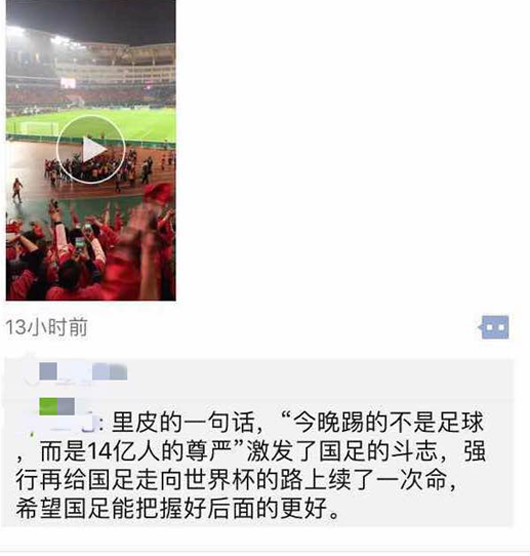This screenshot has height=556, width=530.
Task: Tap the pointed left edge of the two-dot comment button
Action: coord(480,327)
